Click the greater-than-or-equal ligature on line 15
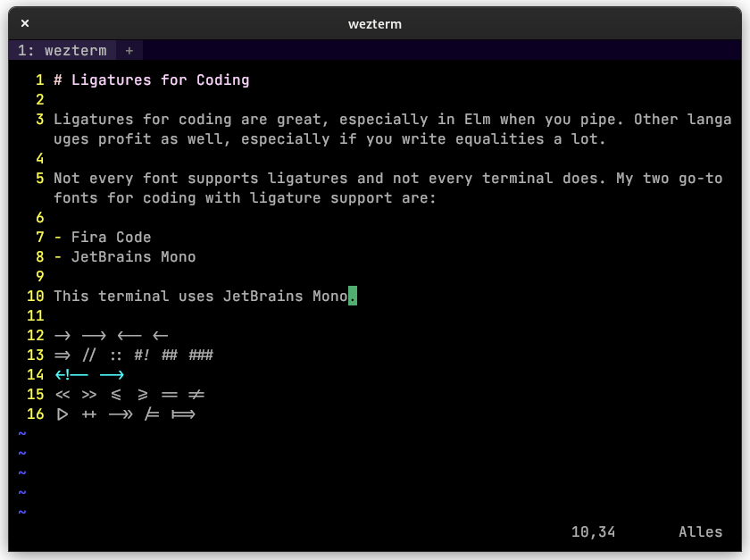This screenshot has height=560, width=750. click(x=143, y=395)
